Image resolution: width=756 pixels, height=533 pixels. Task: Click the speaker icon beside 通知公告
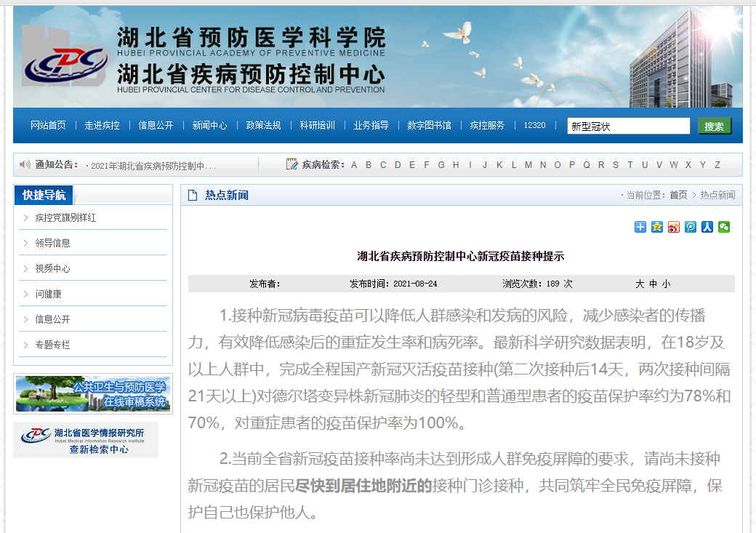coord(25,165)
